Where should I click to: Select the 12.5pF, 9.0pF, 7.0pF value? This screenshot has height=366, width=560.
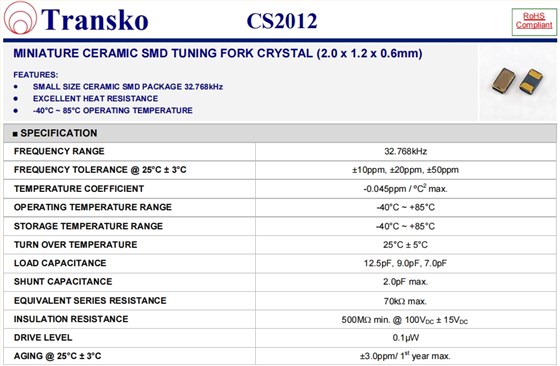tap(405, 264)
